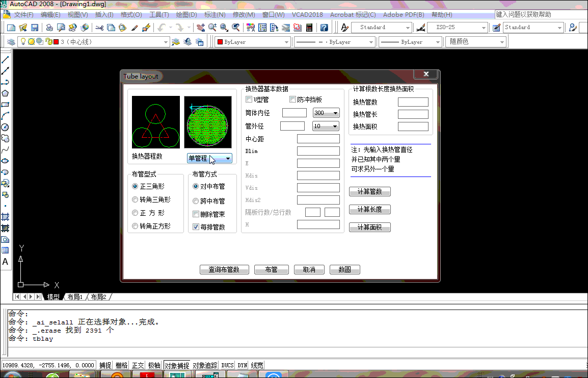
Task: Select the 转角三角形 radio button
Action: 135,200
